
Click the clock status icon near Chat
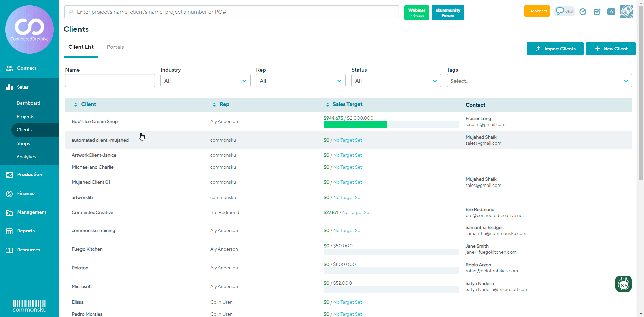click(x=583, y=11)
